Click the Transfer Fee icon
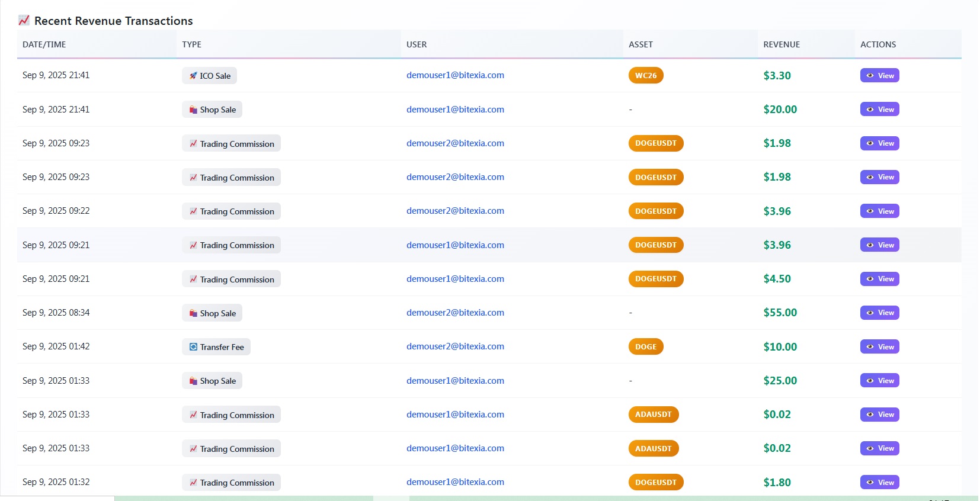The height and width of the screenshot is (501, 980). (193, 347)
